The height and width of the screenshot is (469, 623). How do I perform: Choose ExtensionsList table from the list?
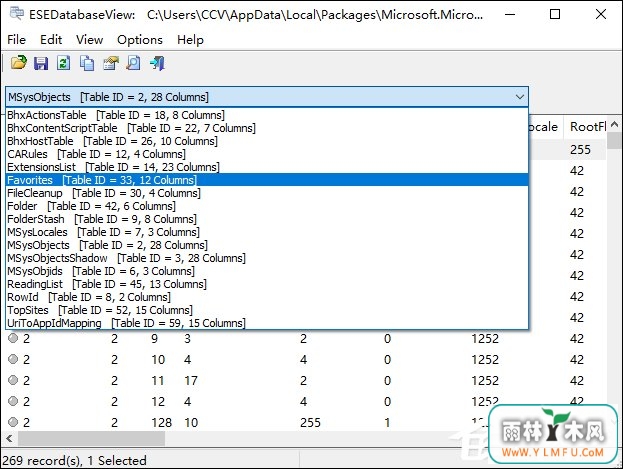click(267, 167)
